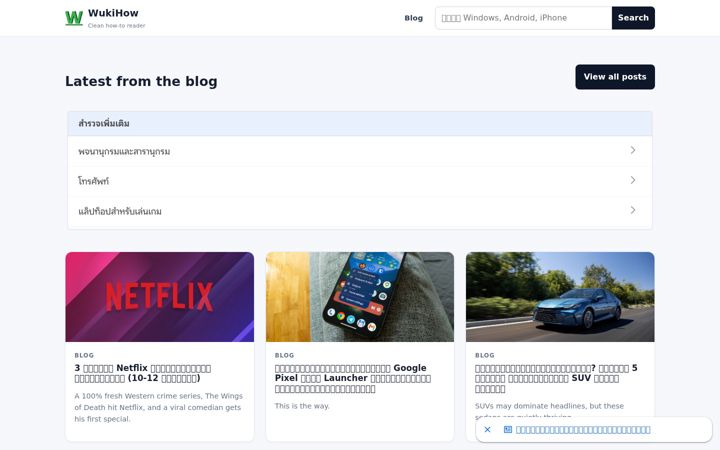Click the BLOG label on Netflix card

[84, 355]
